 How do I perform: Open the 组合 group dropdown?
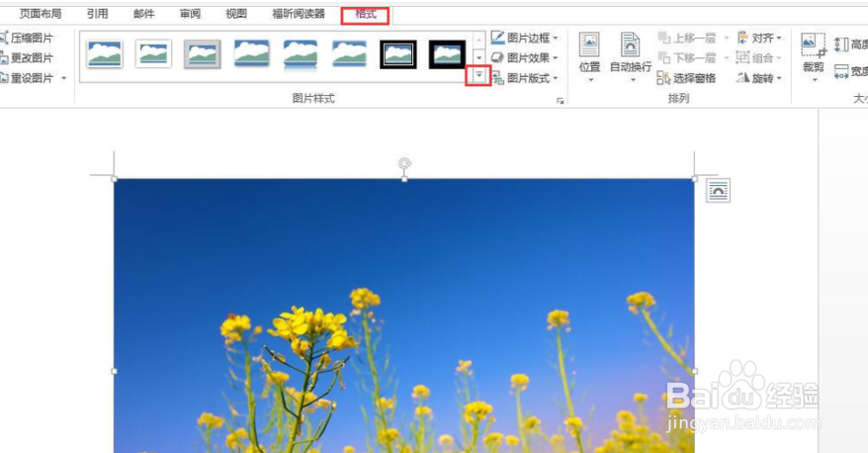(759, 57)
